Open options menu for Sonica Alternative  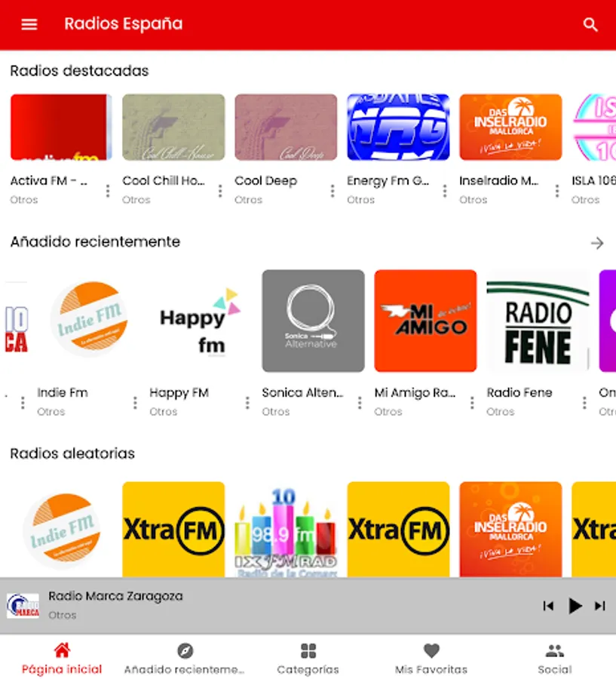(360, 403)
